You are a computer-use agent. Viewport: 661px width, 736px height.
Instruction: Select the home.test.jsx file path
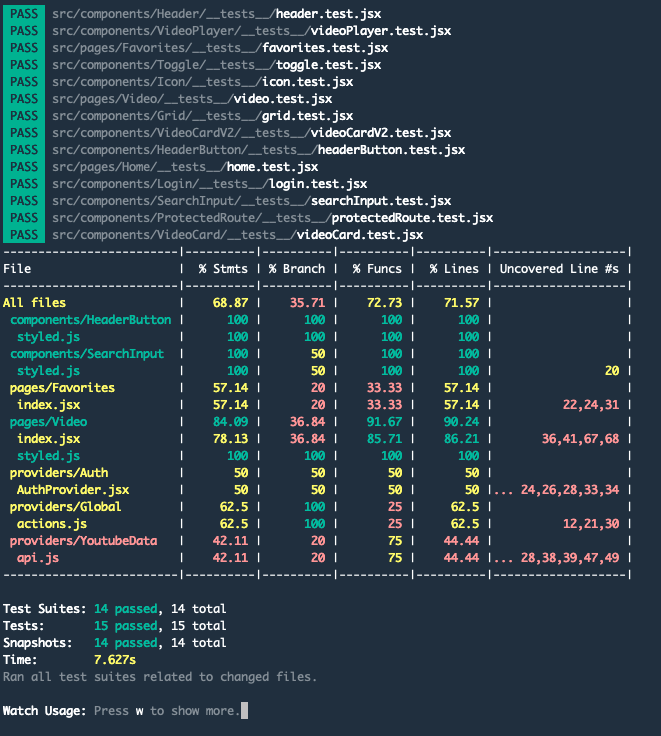(185, 167)
